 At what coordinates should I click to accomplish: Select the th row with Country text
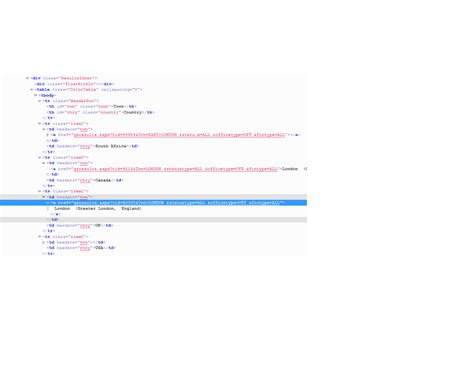(x=100, y=112)
